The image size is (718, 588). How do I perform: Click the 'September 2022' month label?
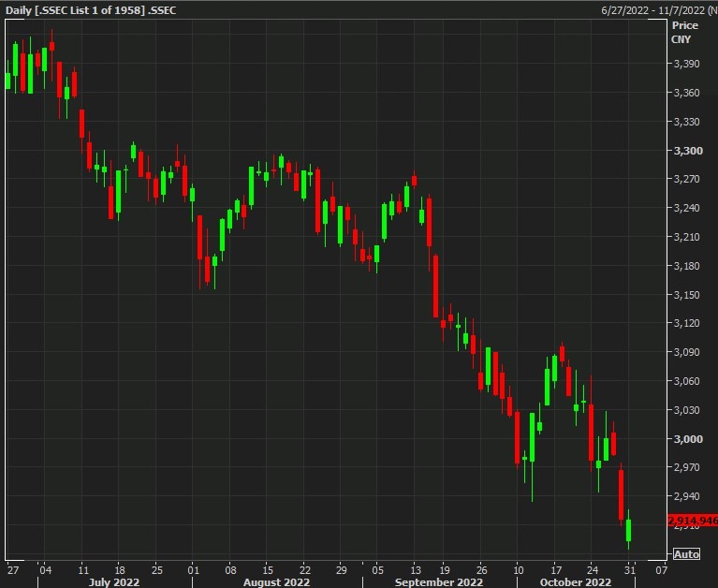click(438, 582)
